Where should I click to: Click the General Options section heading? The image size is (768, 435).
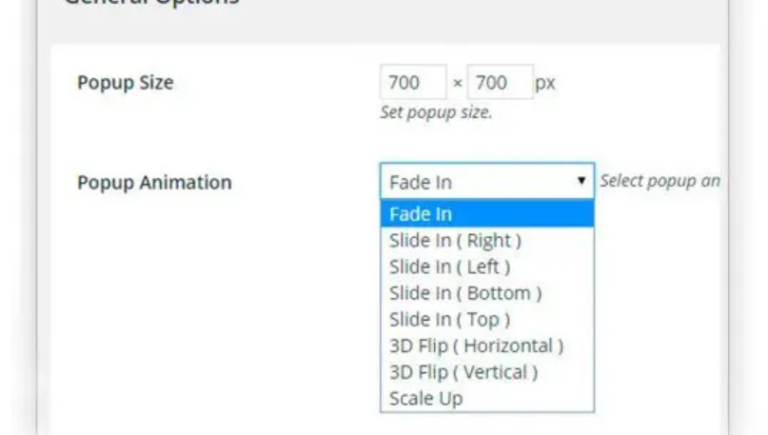click(150, 3)
